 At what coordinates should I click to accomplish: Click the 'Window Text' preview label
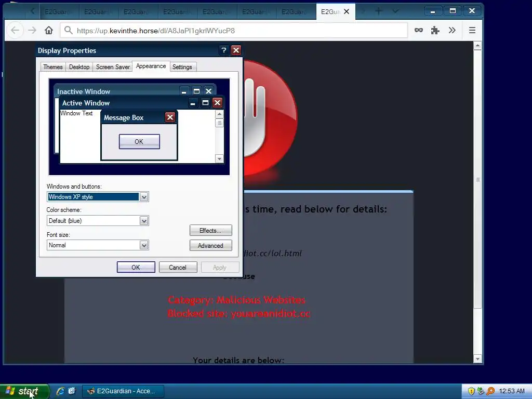(x=76, y=113)
